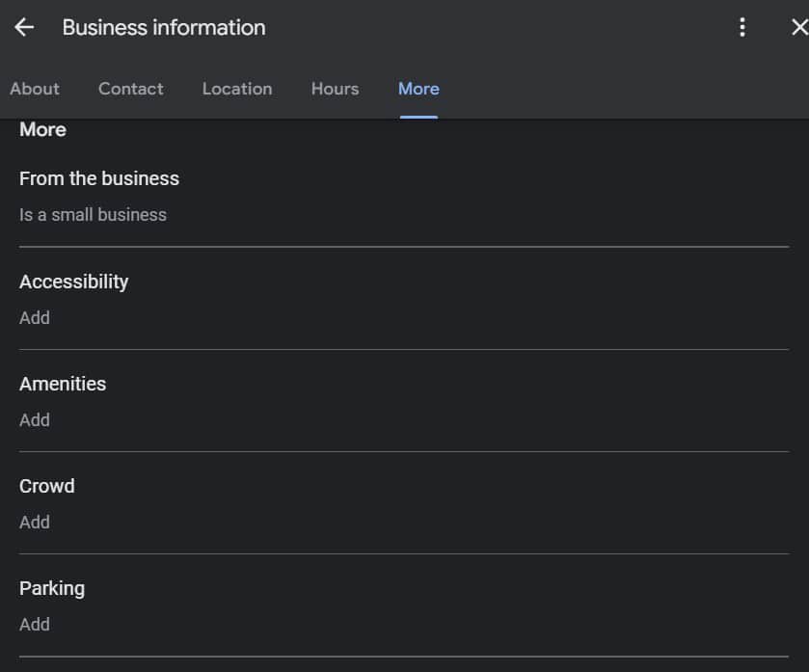
Task: Open the three-dot options menu
Action: [x=742, y=27]
